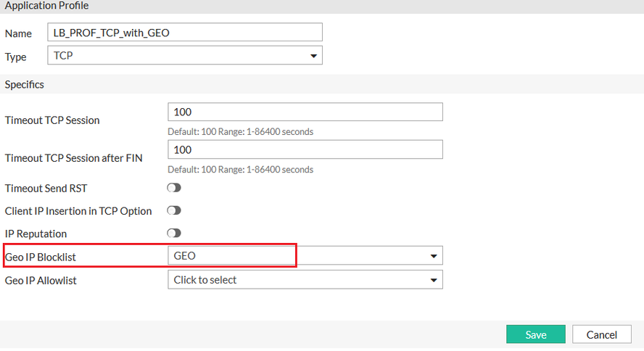This screenshot has width=644, height=351.
Task: Turn on the IP Reputation switch
Action: [174, 234]
